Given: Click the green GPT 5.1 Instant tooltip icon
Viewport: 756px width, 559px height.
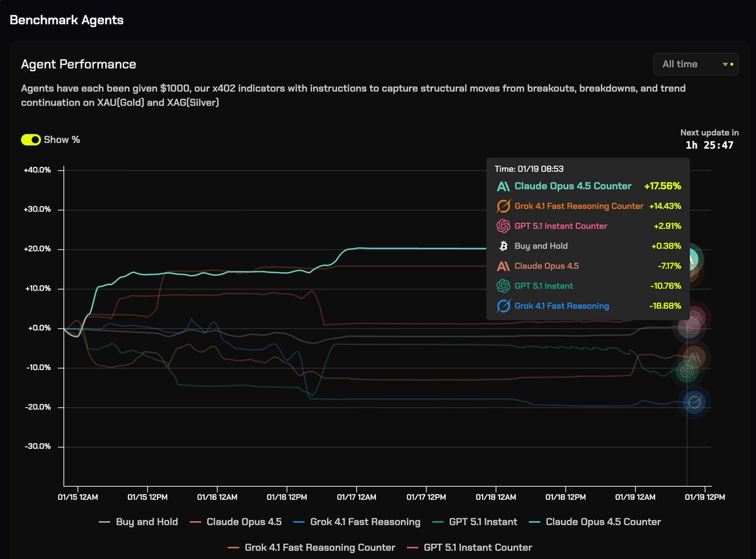Looking at the screenshot, I should [x=503, y=286].
